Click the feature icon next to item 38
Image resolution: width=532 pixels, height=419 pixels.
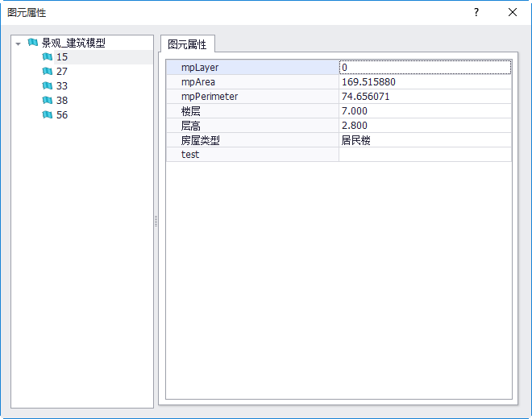(47, 101)
